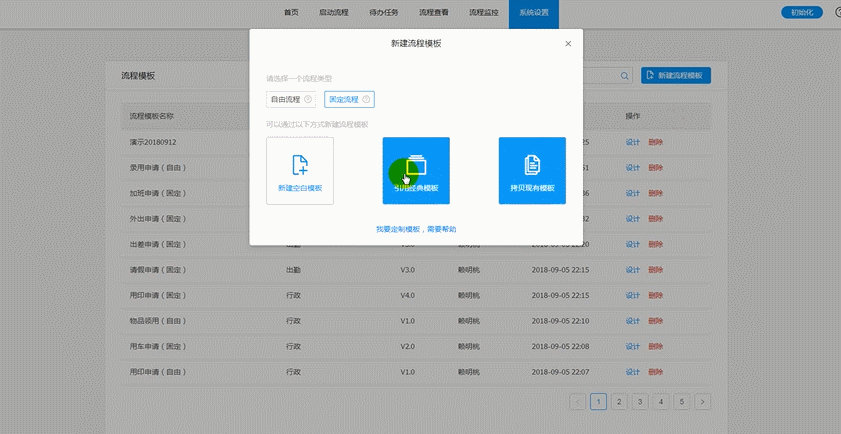Jump to page 3 in pagination

pos(640,402)
